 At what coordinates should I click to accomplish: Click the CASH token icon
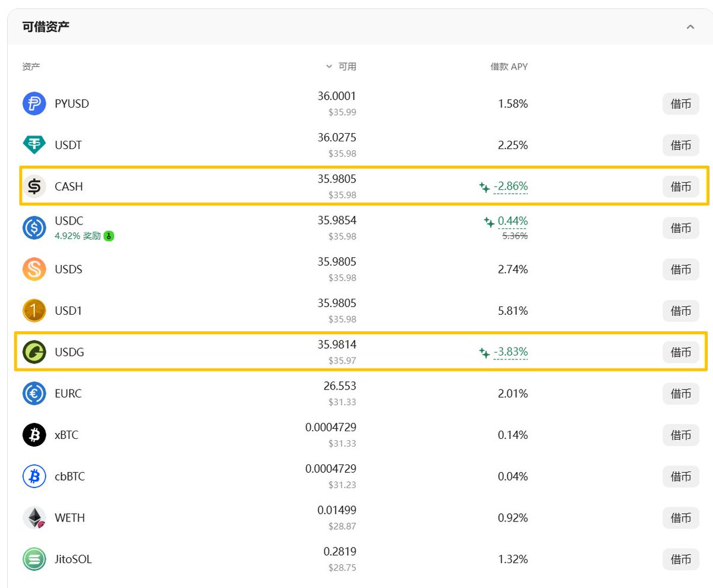34,186
